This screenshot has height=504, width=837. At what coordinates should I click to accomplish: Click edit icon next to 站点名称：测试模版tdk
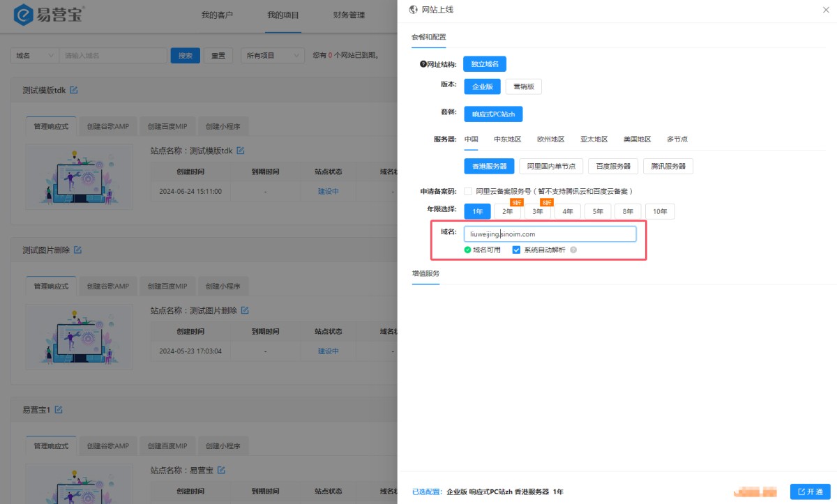pos(241,151)
